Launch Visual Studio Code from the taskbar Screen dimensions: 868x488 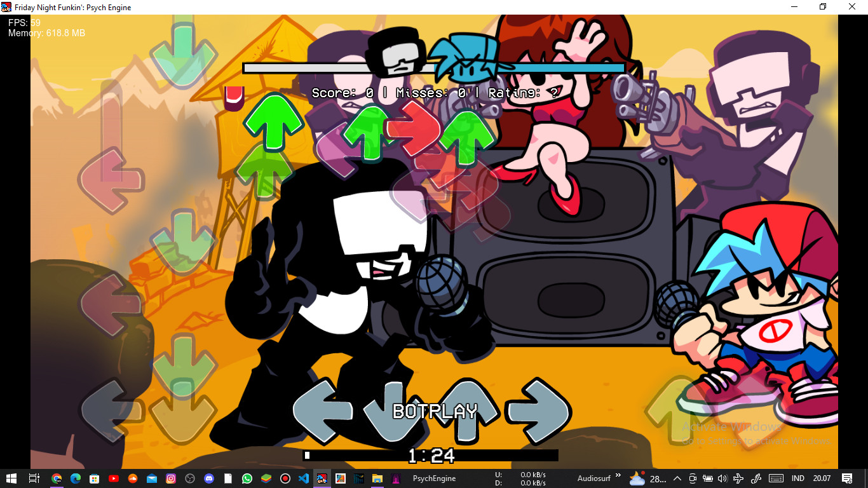(x=304, y=478)
